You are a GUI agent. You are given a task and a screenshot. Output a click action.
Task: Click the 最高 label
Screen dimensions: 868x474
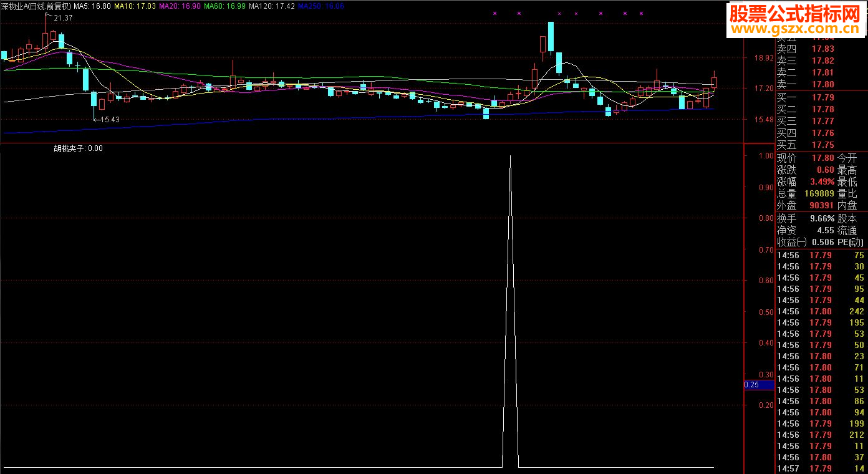click(x=847, y=170)
